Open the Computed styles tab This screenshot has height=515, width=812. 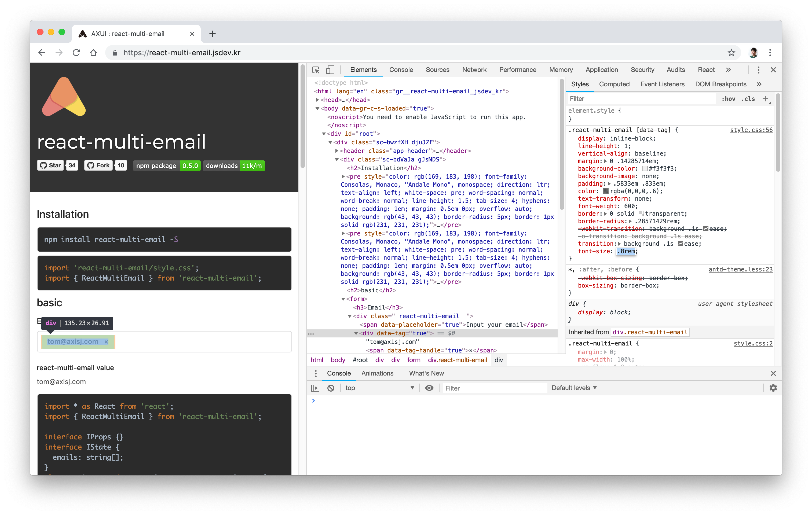point(614,84)
